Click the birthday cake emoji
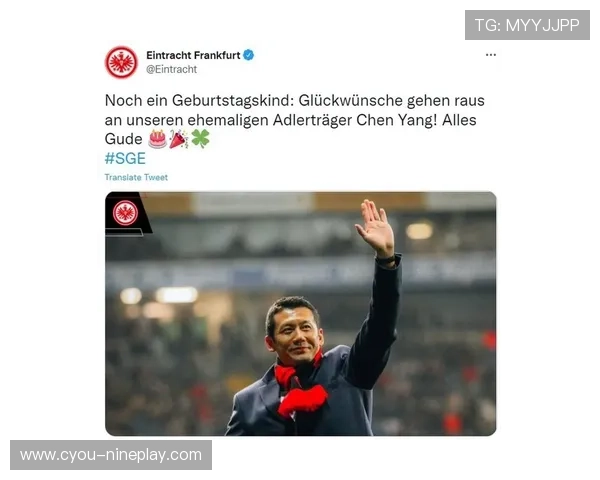The height and width of the screenshot is (480, 600). tap(157, 139)
